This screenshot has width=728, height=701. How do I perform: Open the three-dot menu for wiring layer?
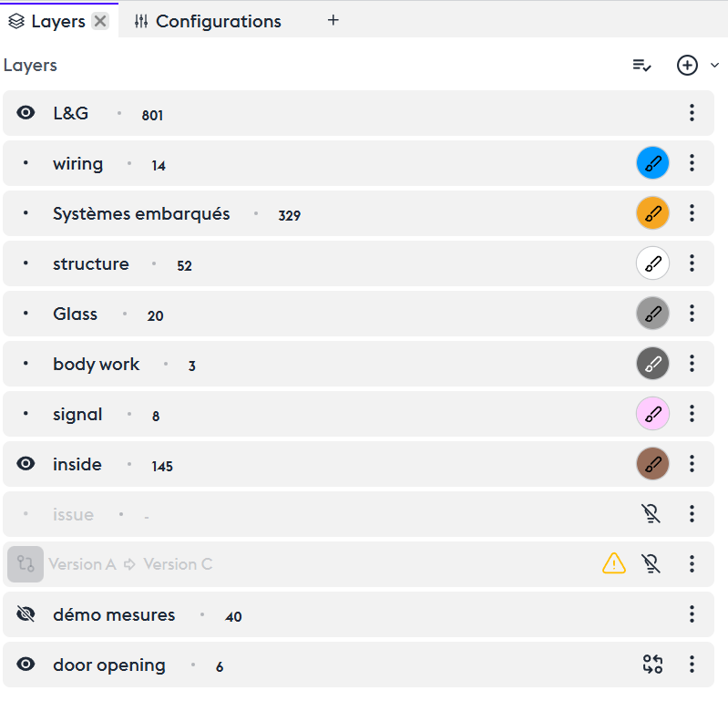click(x=692, y=163)
